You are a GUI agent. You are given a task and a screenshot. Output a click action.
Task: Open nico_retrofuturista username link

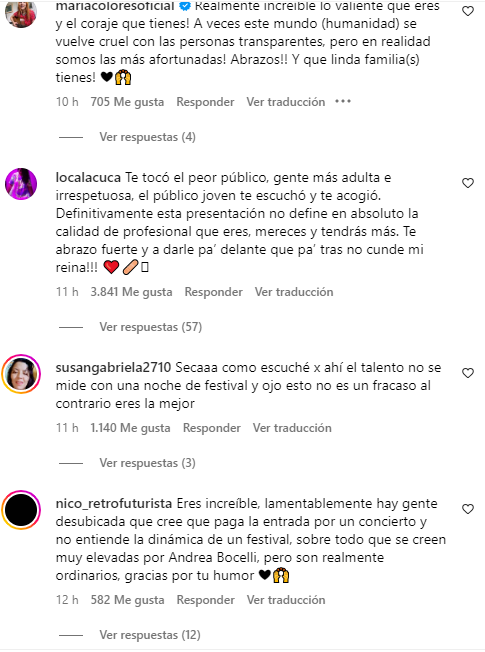point(114,504)
